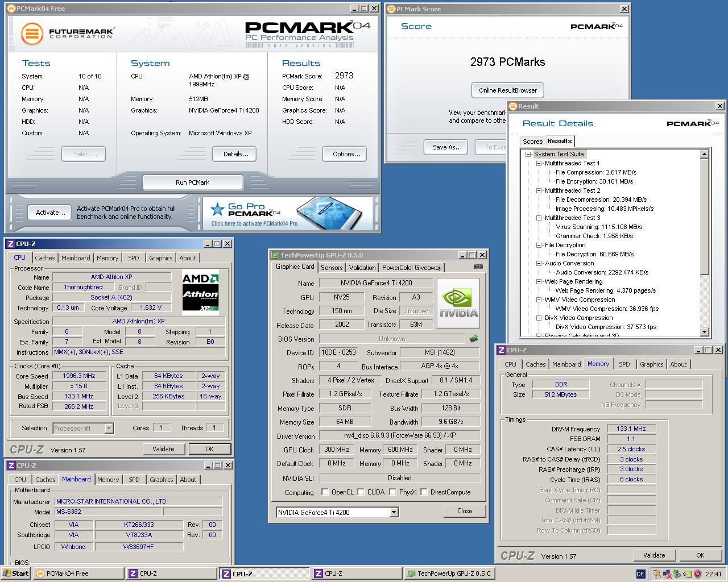Collapse the WMV Video Compression node
728x582 pixels.
539,300
